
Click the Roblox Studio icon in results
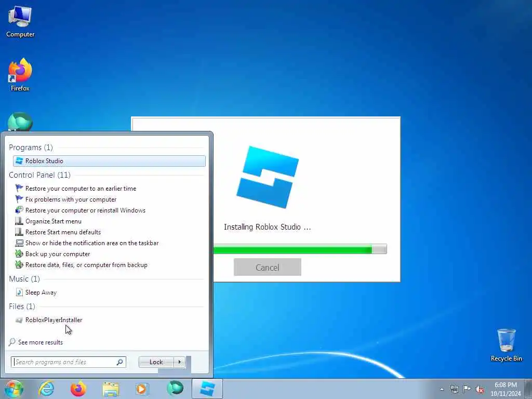(x=19, y=161)
